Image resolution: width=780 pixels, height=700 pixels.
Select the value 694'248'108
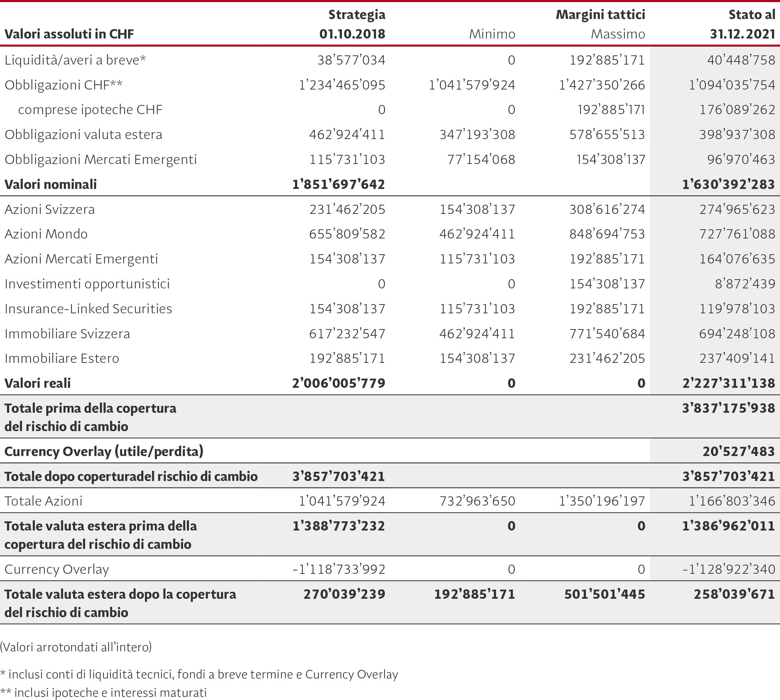(737, 334)
